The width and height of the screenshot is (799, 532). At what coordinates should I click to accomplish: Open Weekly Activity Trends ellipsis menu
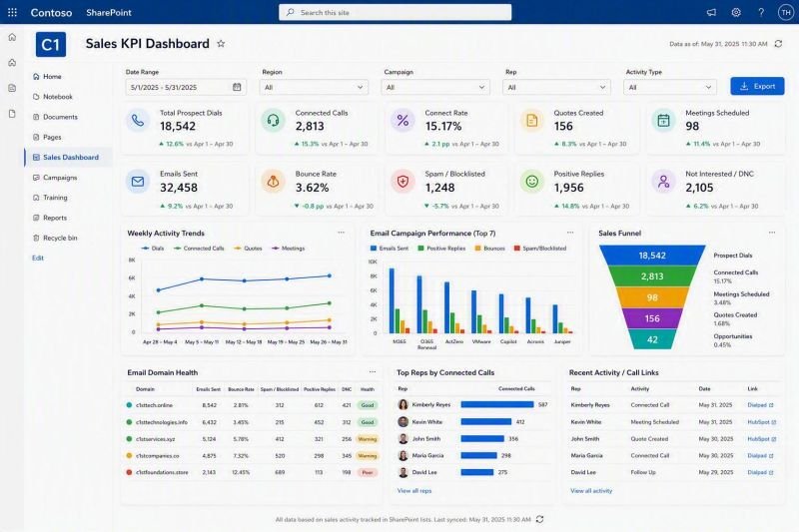coord(341,233)
